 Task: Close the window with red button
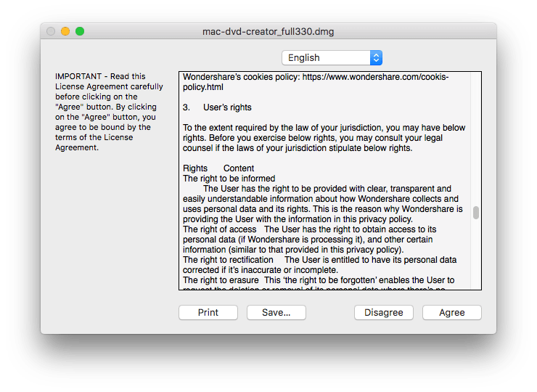pos(51,31)
